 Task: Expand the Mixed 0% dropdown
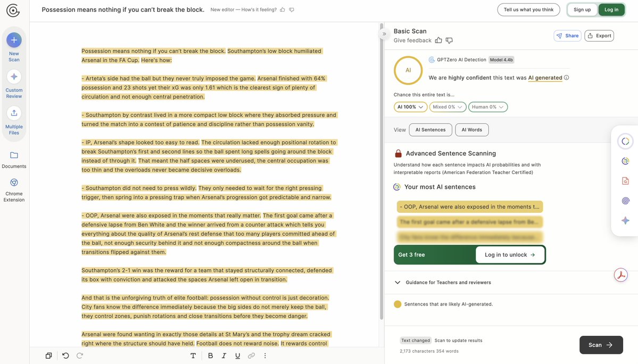448,107
